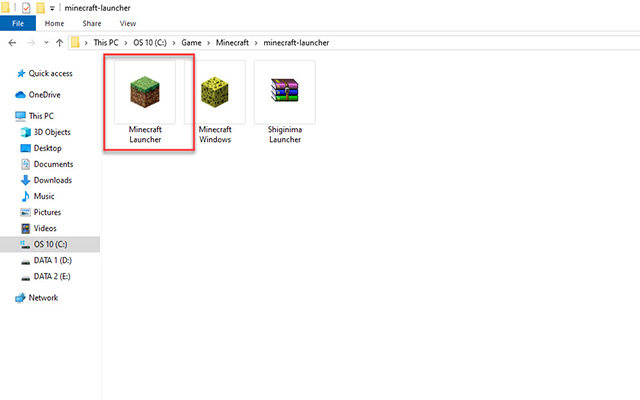
Task: Select DATA 1 (D:) drive
Action: [x=51, y=260]
